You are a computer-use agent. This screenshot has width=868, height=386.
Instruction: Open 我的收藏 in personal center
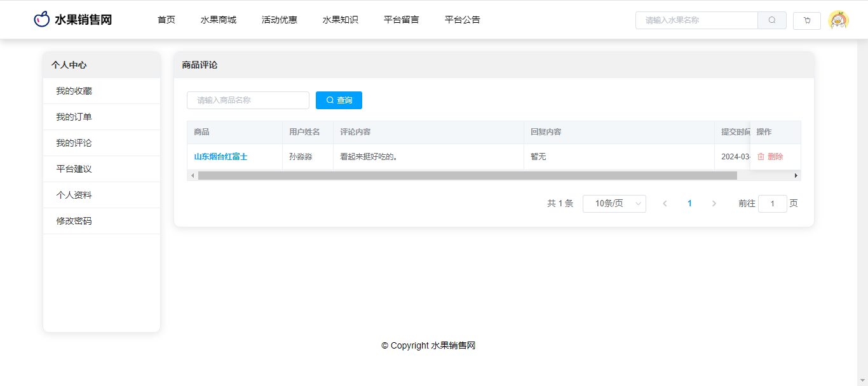(x=74, y=91)
